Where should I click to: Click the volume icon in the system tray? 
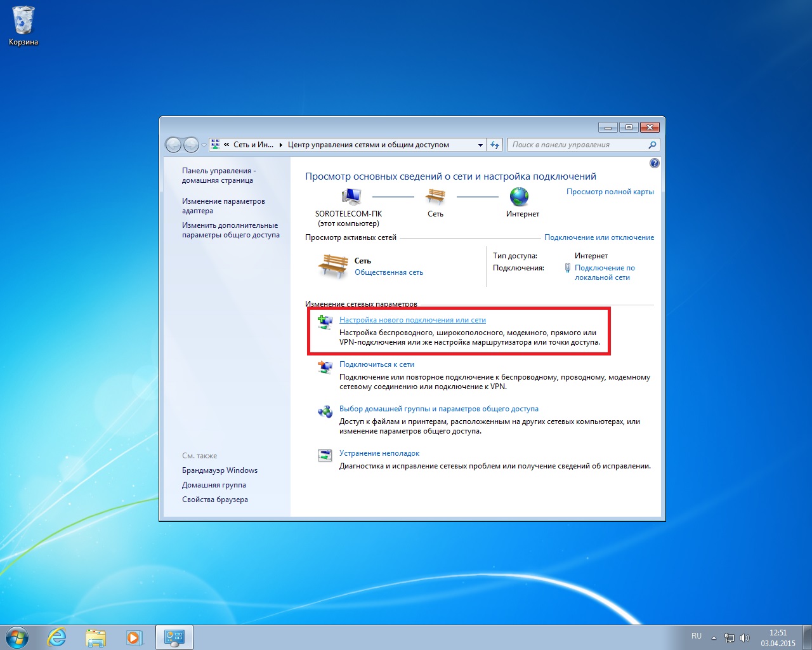745,637
